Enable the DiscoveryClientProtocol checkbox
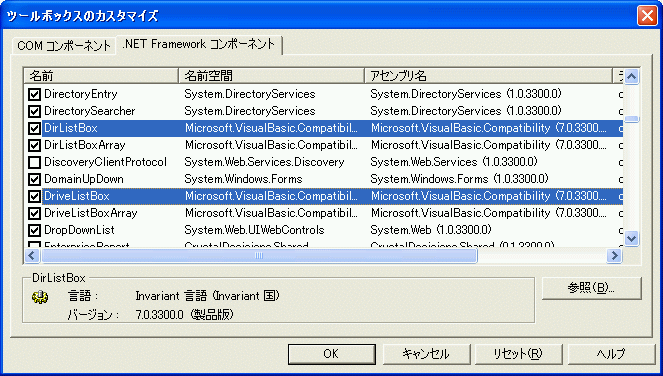 pyautogui.click(x=34, y=162)
